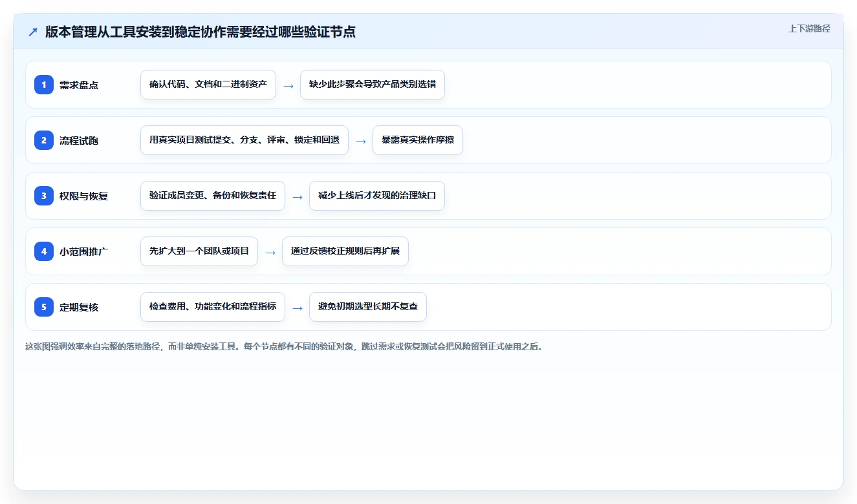Click the 减少上线后才发现的治理缺口 box

(x=377, y=196)
